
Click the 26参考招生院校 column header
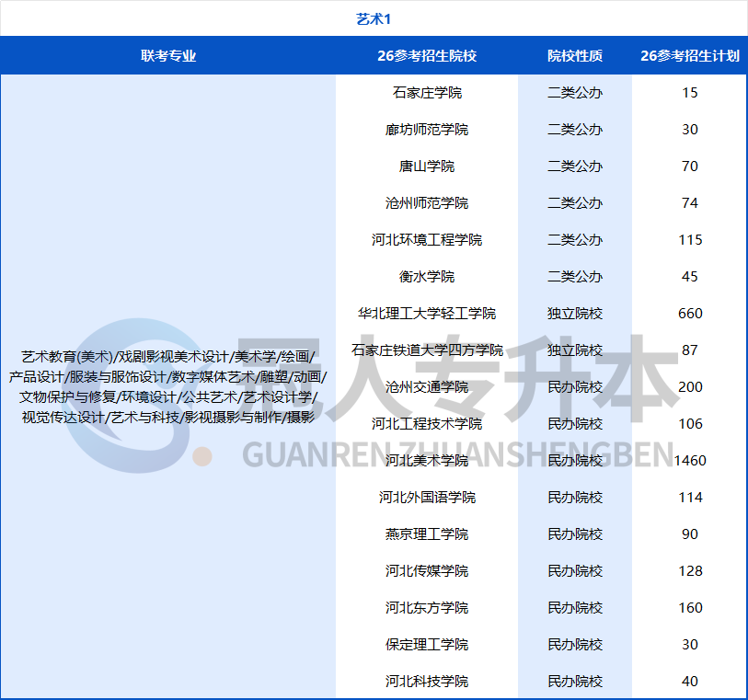(x=427, y=56)
